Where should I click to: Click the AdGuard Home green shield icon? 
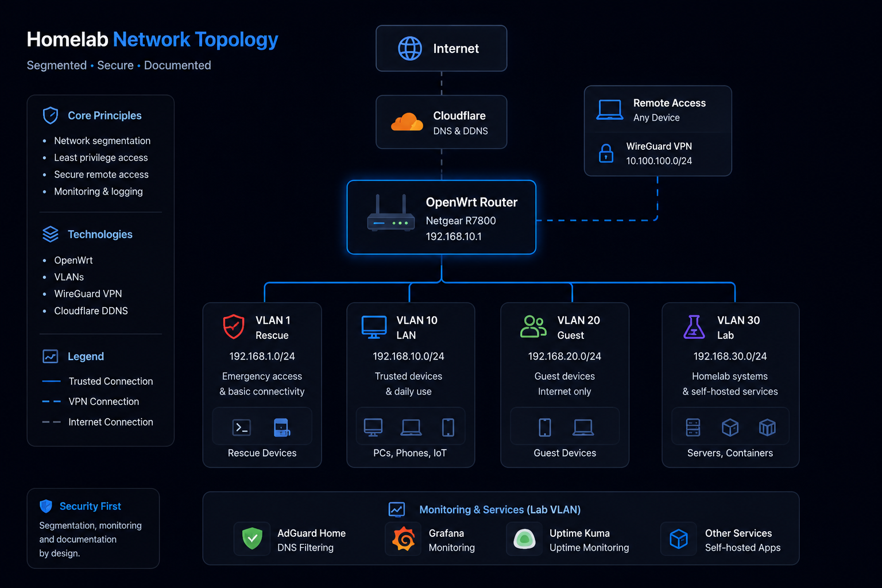coord(252,539)
